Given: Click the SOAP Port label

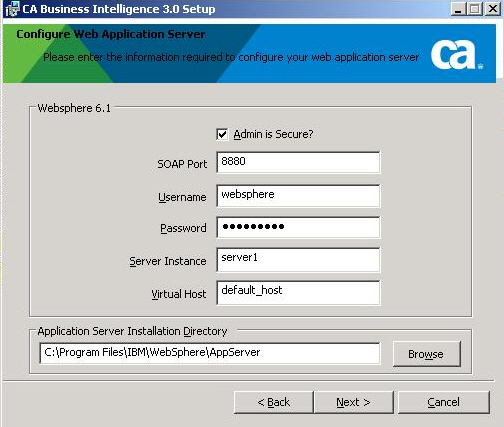Looking at the screenshot, I should point(182,164).
